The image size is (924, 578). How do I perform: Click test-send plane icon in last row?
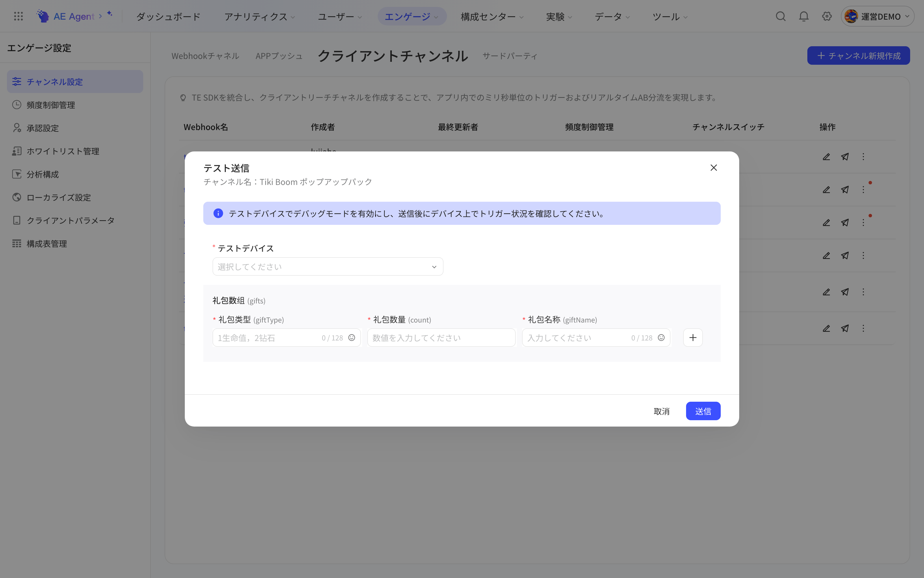(x=845, y=328)
